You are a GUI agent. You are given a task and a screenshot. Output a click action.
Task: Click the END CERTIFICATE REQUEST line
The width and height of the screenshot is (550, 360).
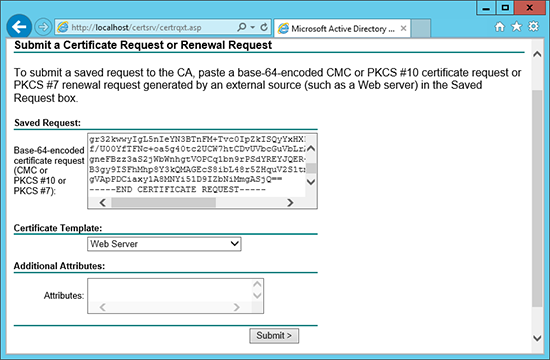click(x=177, y=190)
